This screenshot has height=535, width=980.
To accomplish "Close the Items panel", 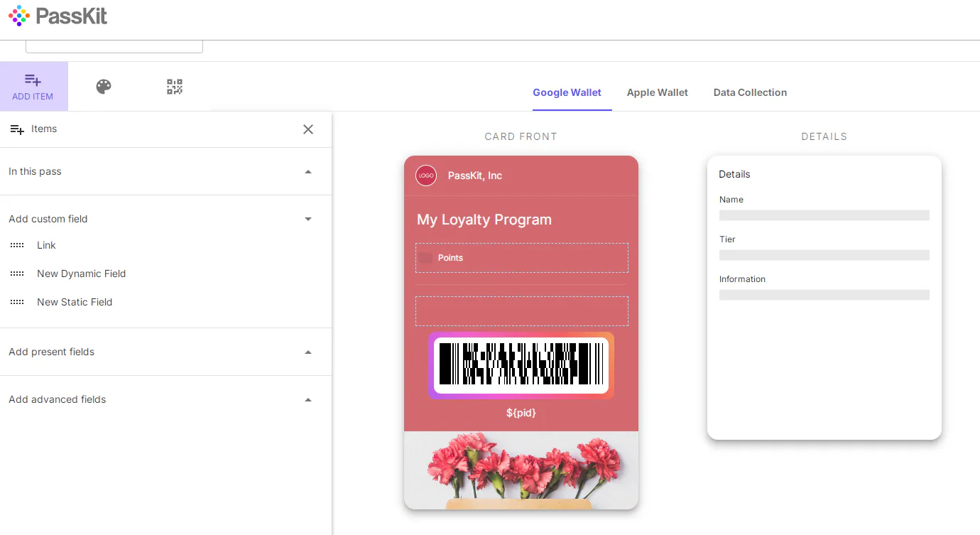I will [x=308, y=129].
